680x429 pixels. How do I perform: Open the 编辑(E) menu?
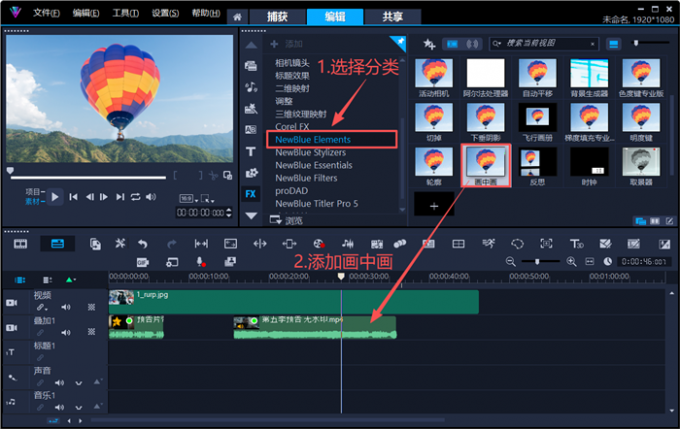point(86,13)
